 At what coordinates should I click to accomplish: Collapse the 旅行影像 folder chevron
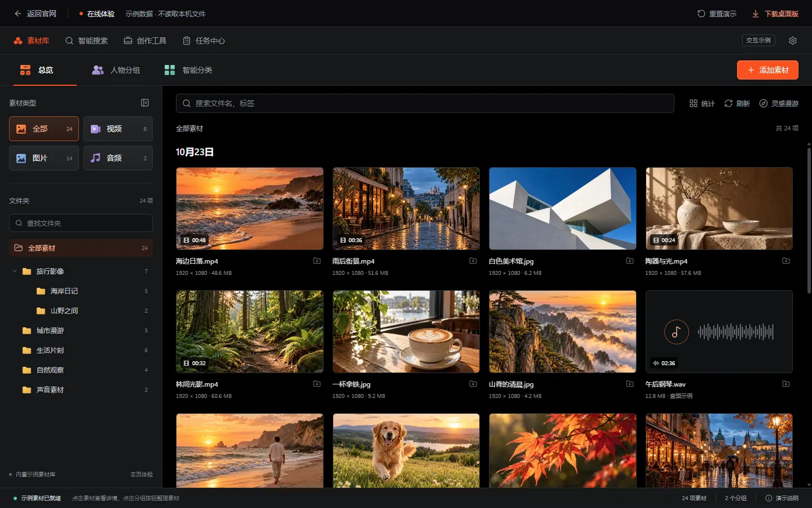15,271
